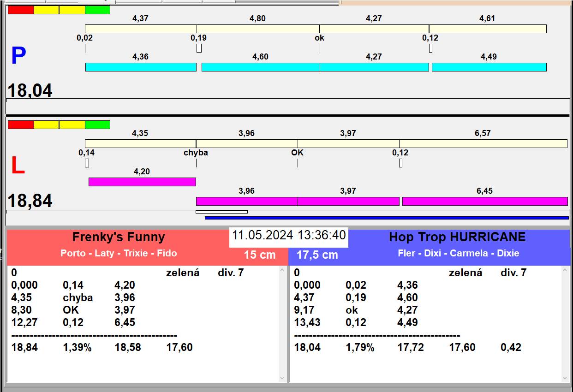Click the date and time stamp 11.05.2024
This screenshot has width=573, height=392.
click(x=289, y=235)
